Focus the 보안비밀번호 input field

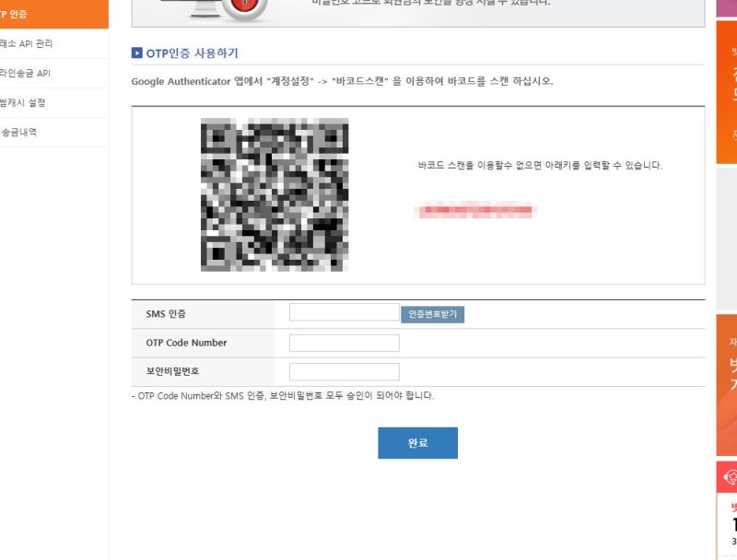pos(345,371)
